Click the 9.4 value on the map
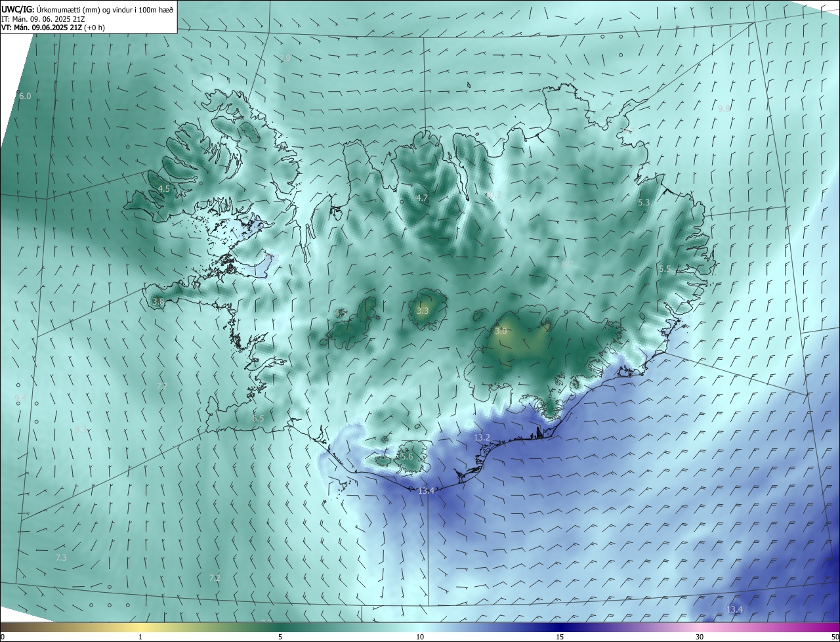 coord(20,398)
